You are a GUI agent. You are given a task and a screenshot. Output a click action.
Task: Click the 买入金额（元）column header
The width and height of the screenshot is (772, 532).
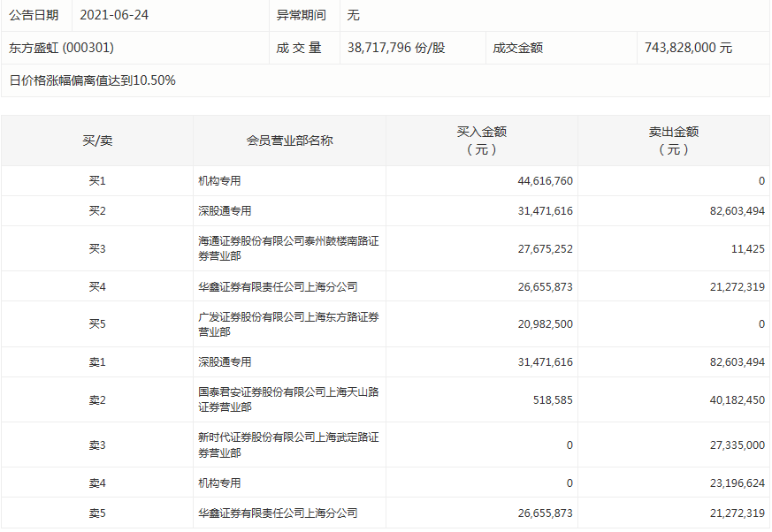pyautogui.click(x=482, y=141)
